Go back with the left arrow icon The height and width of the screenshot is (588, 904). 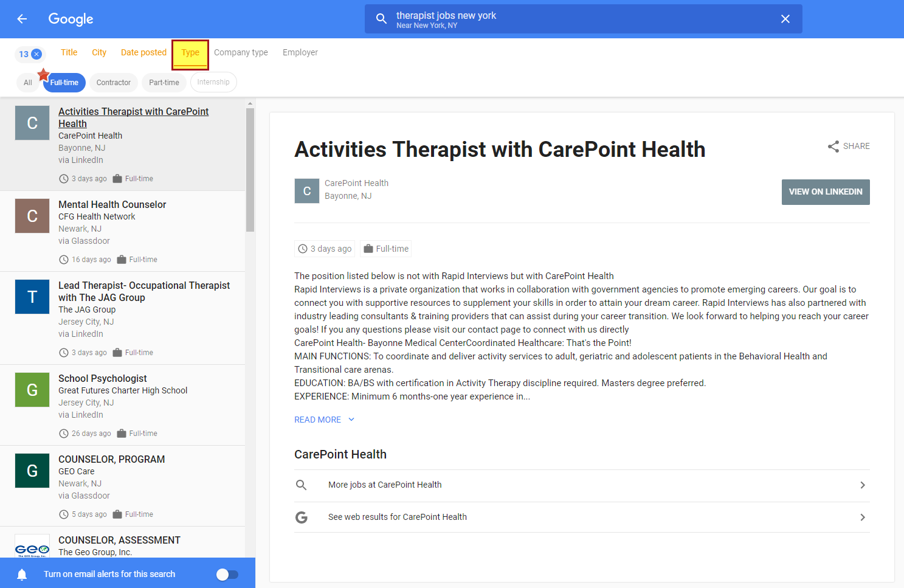click(22, 19)
